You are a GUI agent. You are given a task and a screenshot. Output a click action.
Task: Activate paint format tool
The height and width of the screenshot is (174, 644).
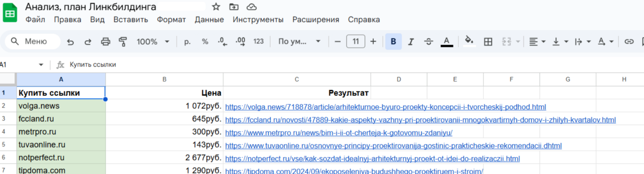point(123,42)
